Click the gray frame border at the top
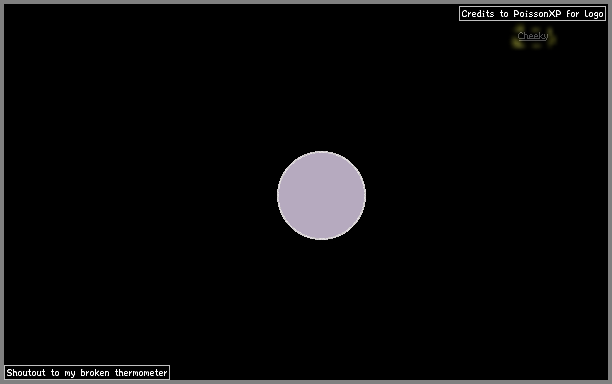Image resolution: width=612 pixels, height=384 pixels. [306, 2]
